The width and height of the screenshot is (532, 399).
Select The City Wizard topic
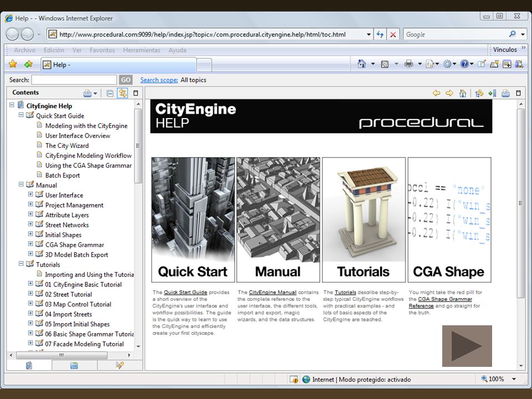coord(67,146)
